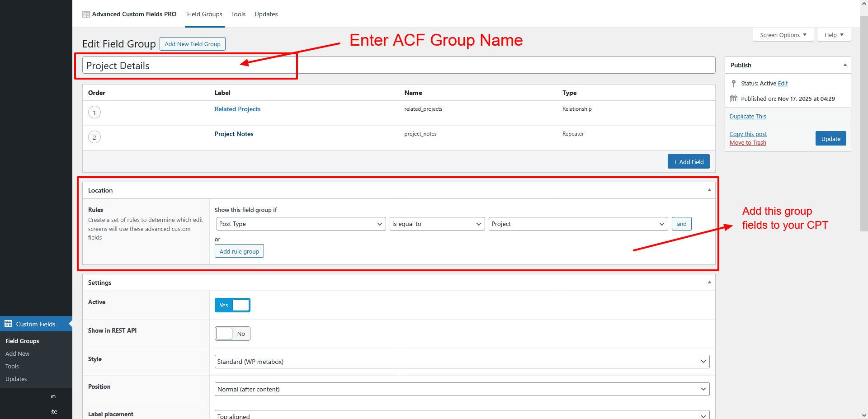Click the status pin icon in Publish
This screenshot has height=419, width=868.
(734, 84)
